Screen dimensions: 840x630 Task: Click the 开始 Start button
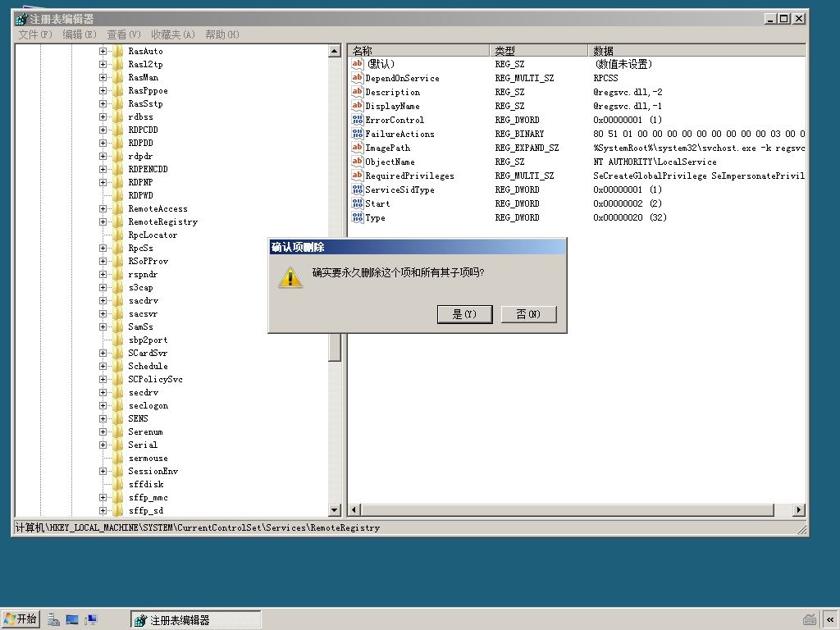21,619
